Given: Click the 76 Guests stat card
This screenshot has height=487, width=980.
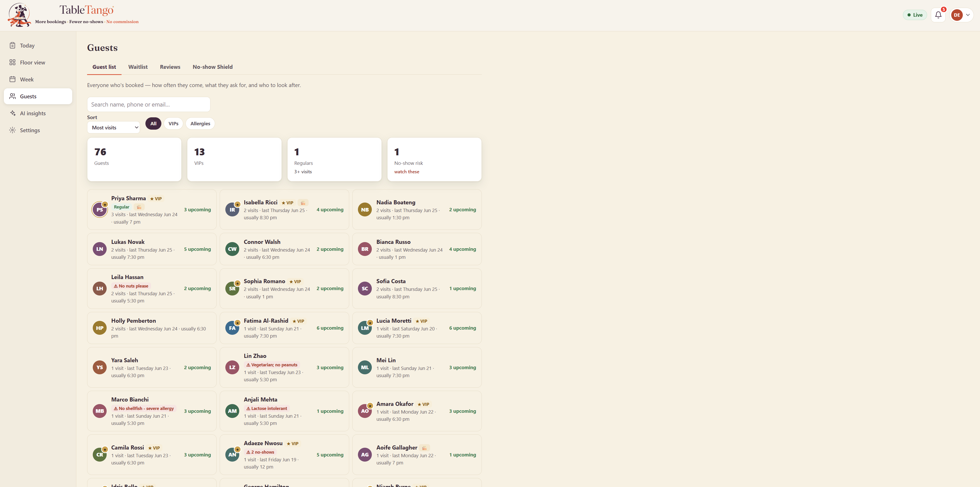Looking at the screenshot, I should point(134,159).
